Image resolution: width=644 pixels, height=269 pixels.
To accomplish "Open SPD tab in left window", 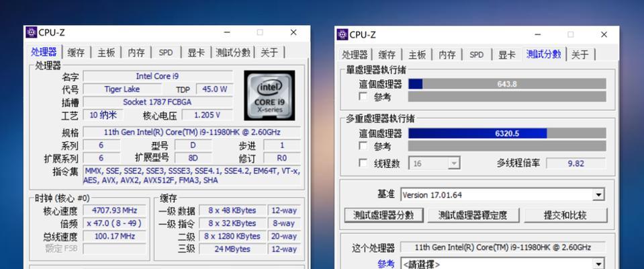I will coord(165,52).
